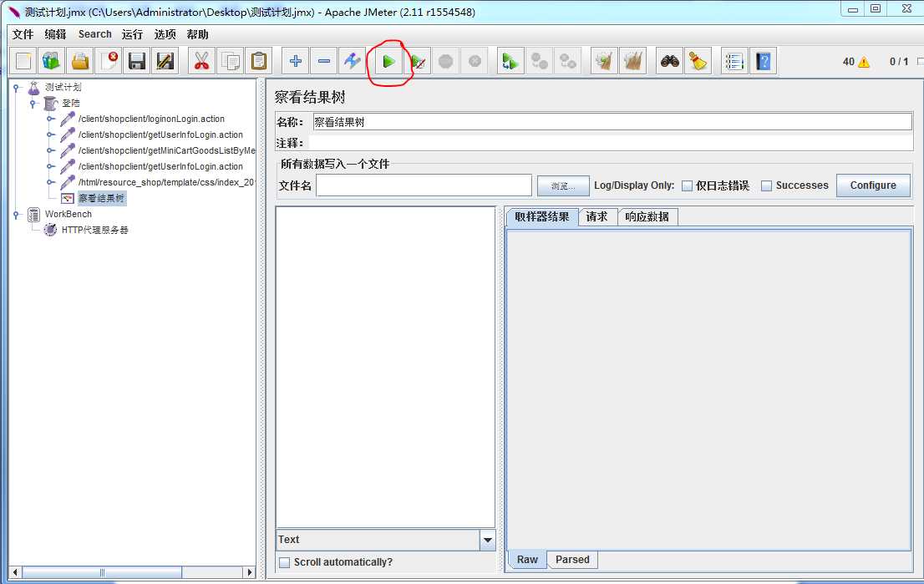Select the Parsed tab at bottom

click(x=572, y=559)
